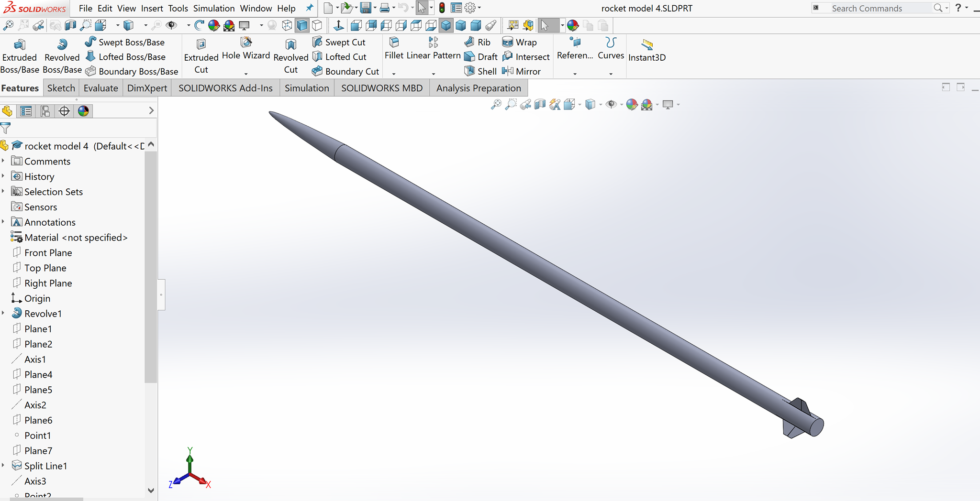Click the Save icon in top toolbar
The width and height of the screenshot is (980, 501).
(x=366, y=8)
